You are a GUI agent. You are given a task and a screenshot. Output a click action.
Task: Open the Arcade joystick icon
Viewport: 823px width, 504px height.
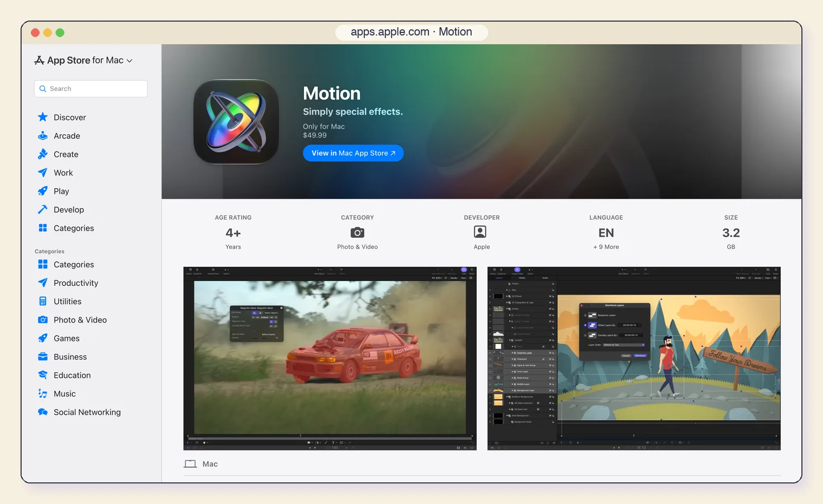43,136
